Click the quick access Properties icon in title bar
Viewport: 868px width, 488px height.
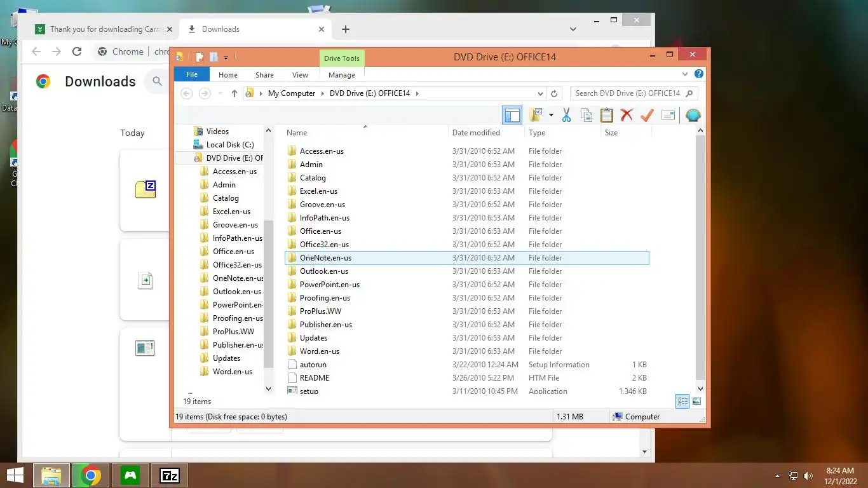pyautogui.click(x=200, y=57)
